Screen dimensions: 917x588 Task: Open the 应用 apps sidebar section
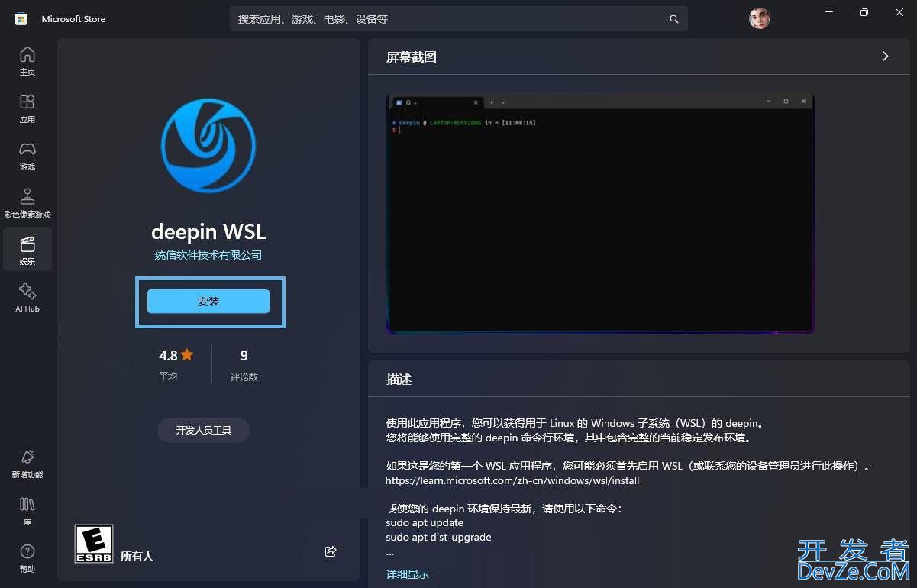(x=27, y=108)
